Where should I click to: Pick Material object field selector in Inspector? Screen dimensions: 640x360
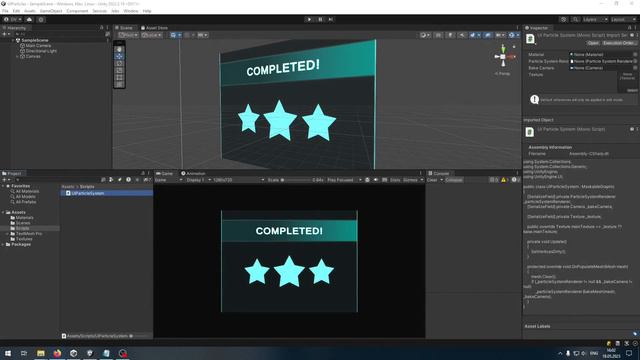[635, 54]
